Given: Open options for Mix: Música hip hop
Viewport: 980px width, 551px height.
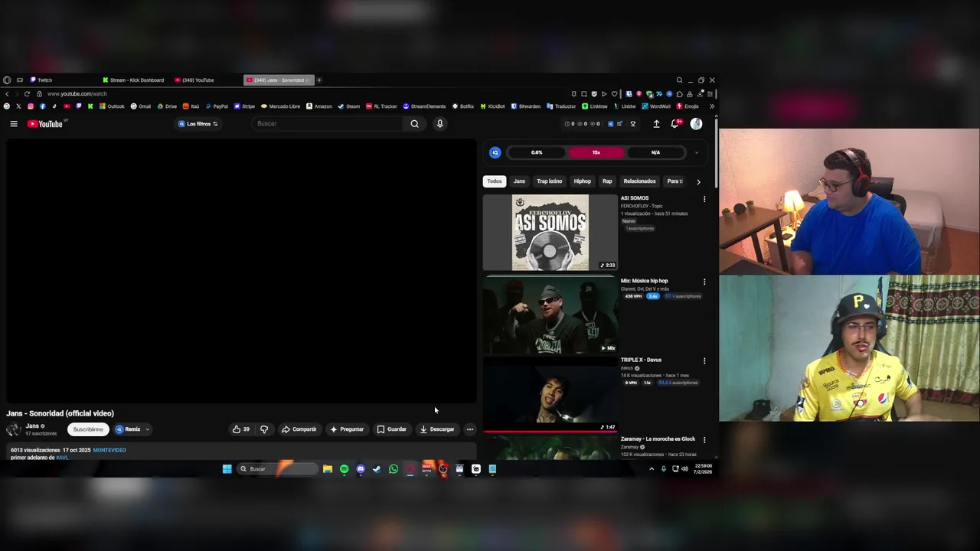Looking at the screenshot, I should 704,282.
